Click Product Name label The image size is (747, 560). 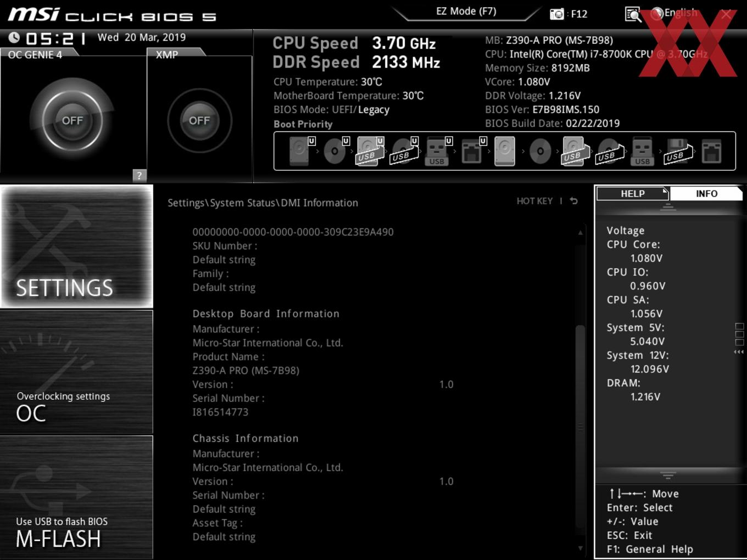[228, 356]
